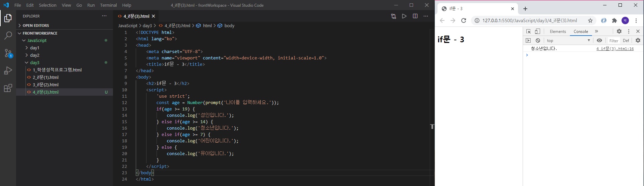This screenshot has height=186, width=644.
Task: Click the Chrome address bar URL
Action: coord(530,20)
